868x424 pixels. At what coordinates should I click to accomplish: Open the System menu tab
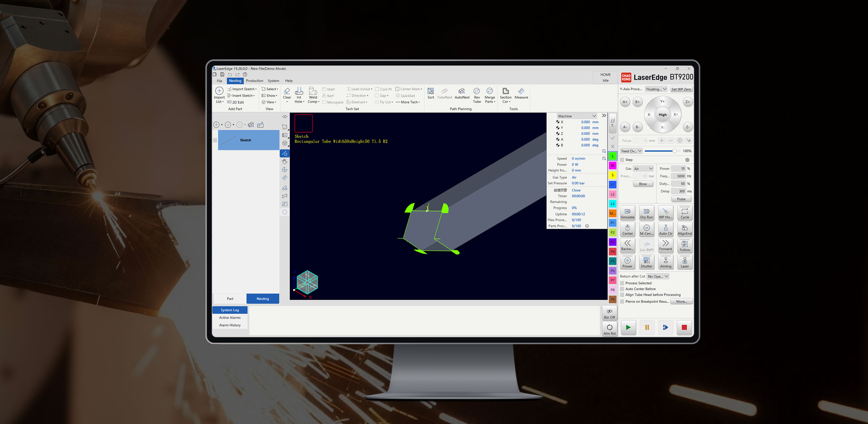click(273, 81)
